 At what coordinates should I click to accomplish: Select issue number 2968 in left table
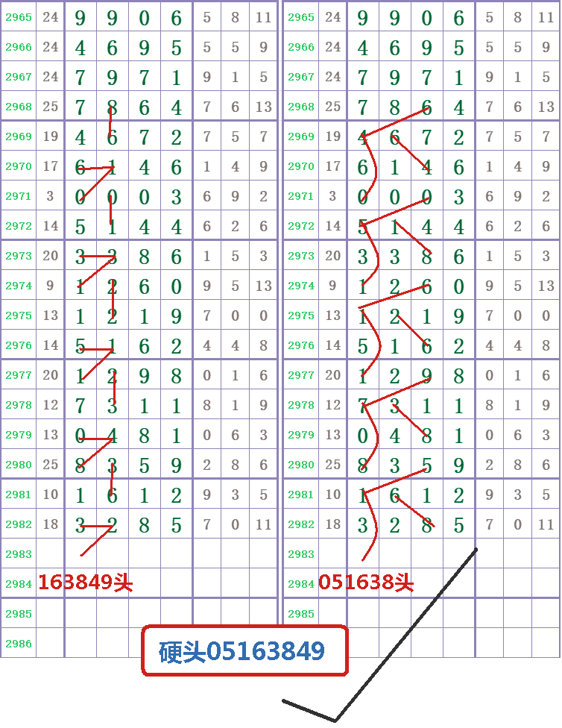point(19,107)
